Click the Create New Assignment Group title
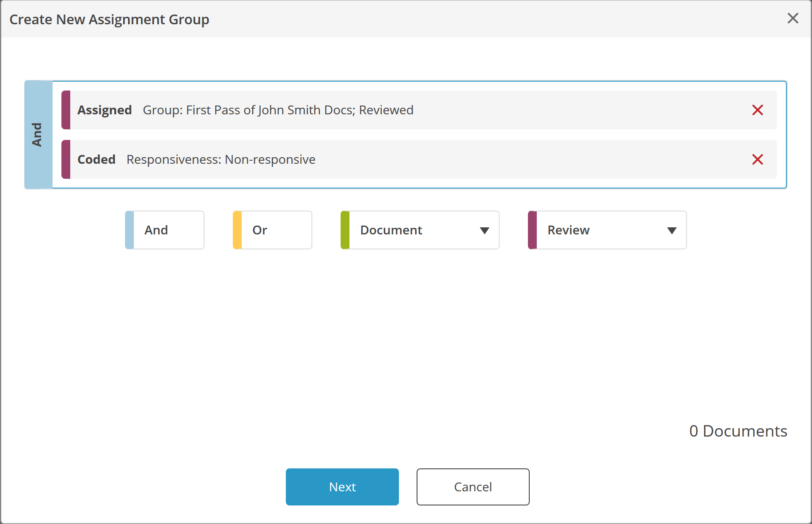The height and width of the screenshot is (524, 812). (109, 19)
